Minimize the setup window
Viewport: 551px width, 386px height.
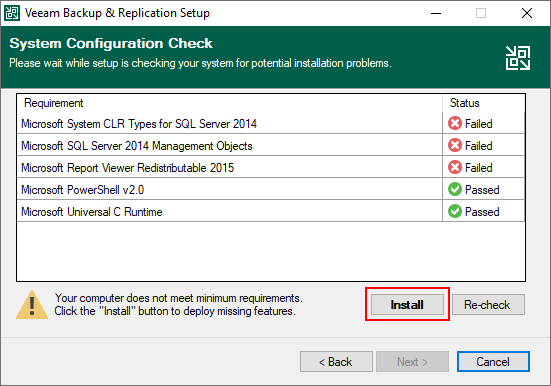(436, 13)
